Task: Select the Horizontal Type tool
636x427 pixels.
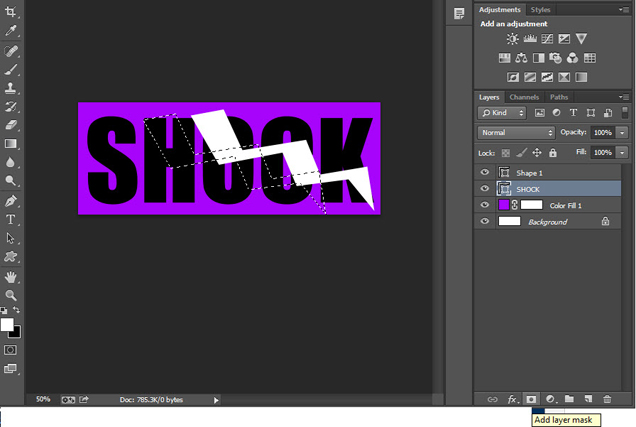Action: tap(11, 219)
